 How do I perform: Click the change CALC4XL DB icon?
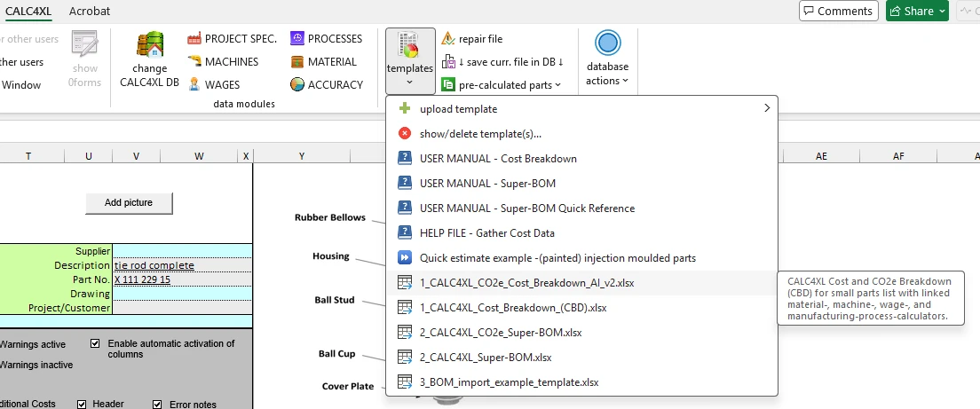[149, 48]
